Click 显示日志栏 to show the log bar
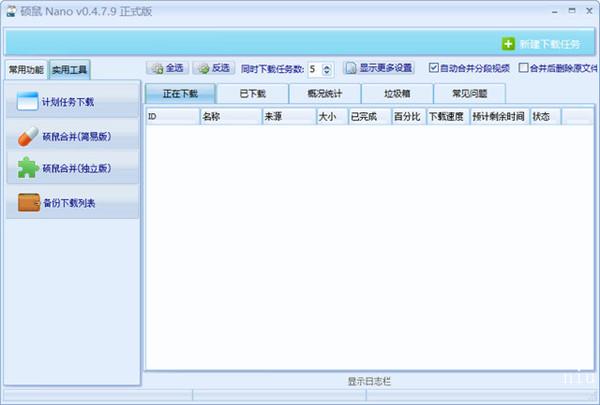Screen dimensions: 600x405 click(369, 381)
